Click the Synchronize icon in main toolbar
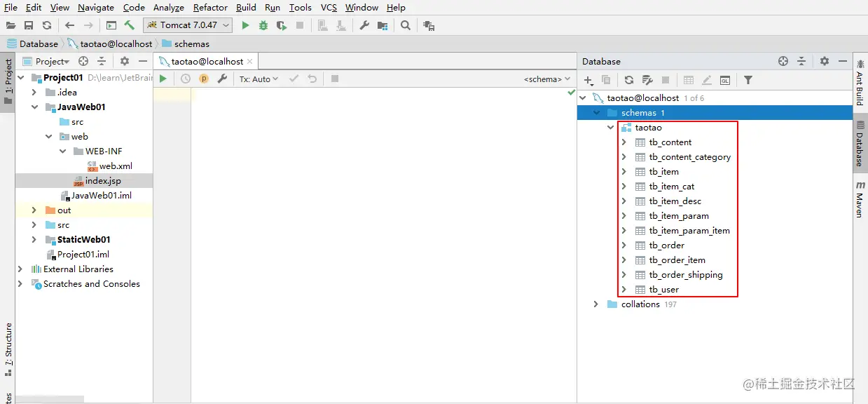The width and height of the screenshot is (868, 404). click(x=47, y=25)
